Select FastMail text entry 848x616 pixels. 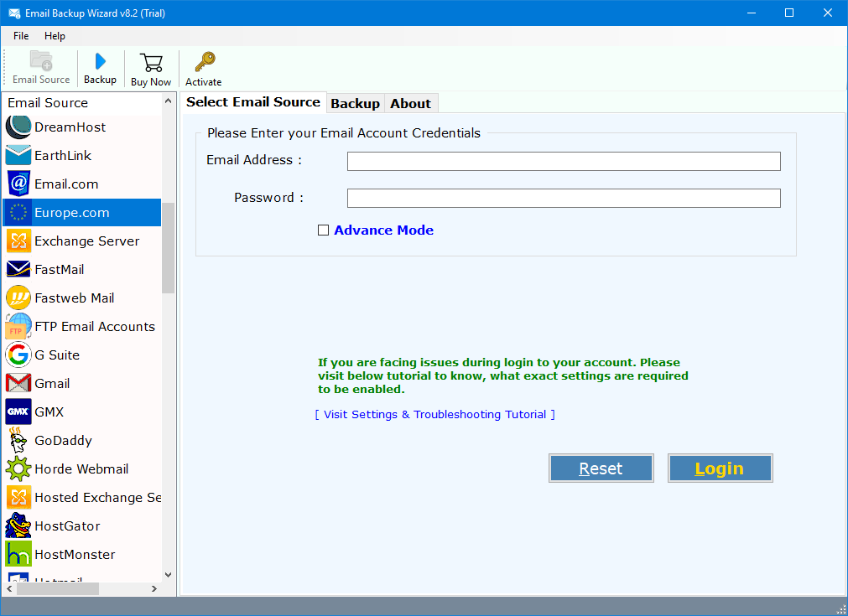(60, 270)
